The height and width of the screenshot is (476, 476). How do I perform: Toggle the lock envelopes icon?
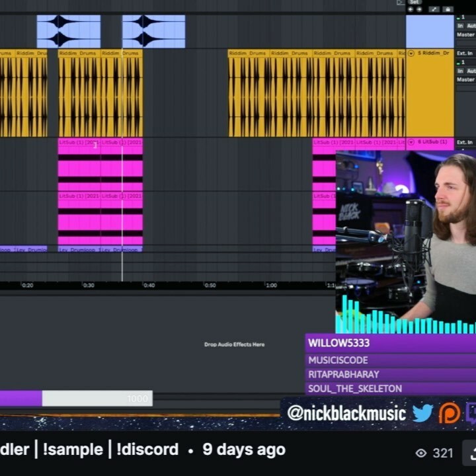pyautogui.click(x=448, y=9)
